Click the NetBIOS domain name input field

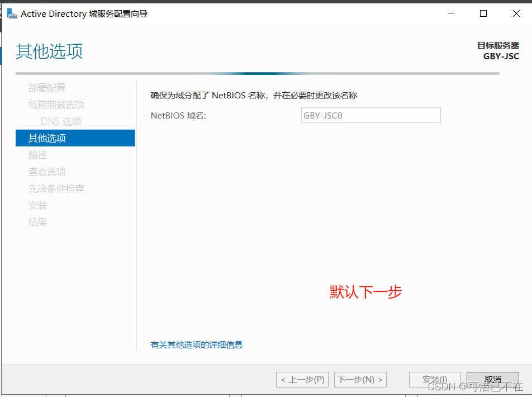[x=371, y=116]
